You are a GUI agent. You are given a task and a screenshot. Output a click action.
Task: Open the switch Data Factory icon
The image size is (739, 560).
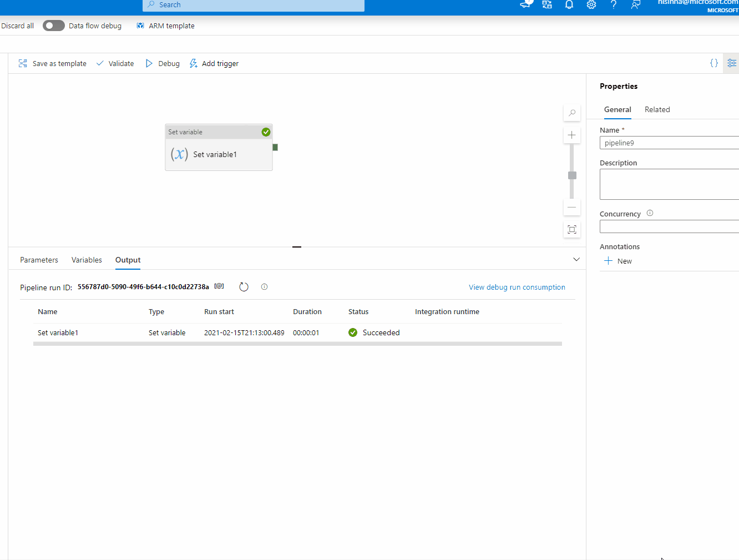(x=547, y=4)
